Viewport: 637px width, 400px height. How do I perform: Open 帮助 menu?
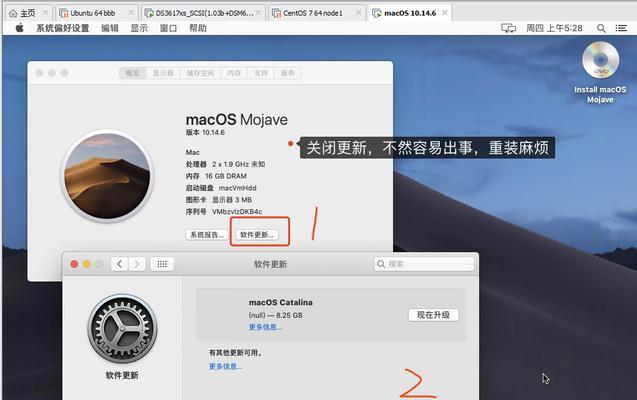coord(198,28)
